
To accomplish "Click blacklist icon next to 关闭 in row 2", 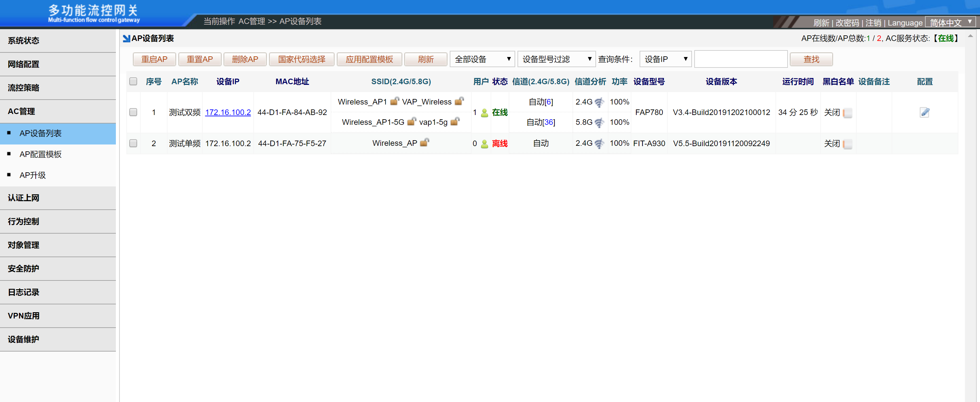I will click(x=847, y=144).
